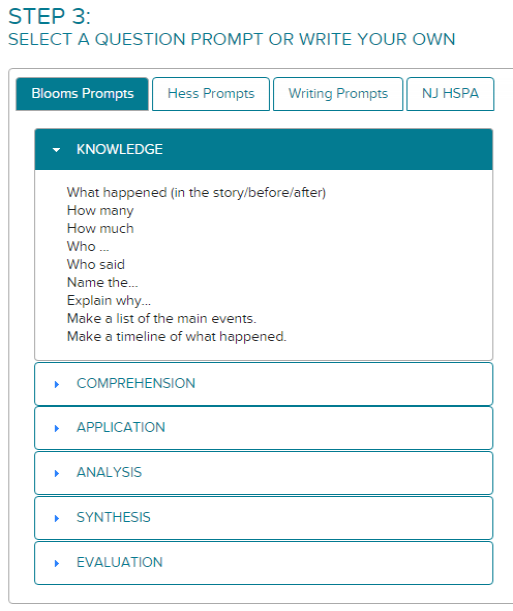513x611 pixels.
Task: Collapse the KNOWLEDGE section arrow
Action: (56, 150)
